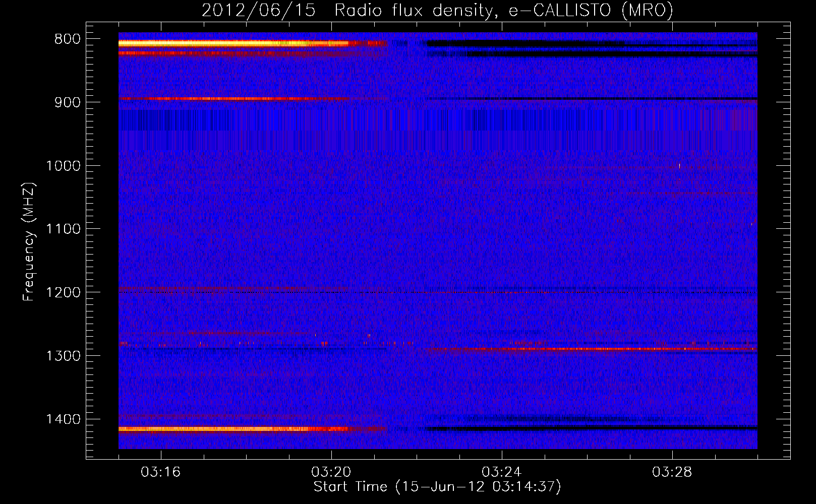Click the '03:20' time tick label

pos(331,472)
